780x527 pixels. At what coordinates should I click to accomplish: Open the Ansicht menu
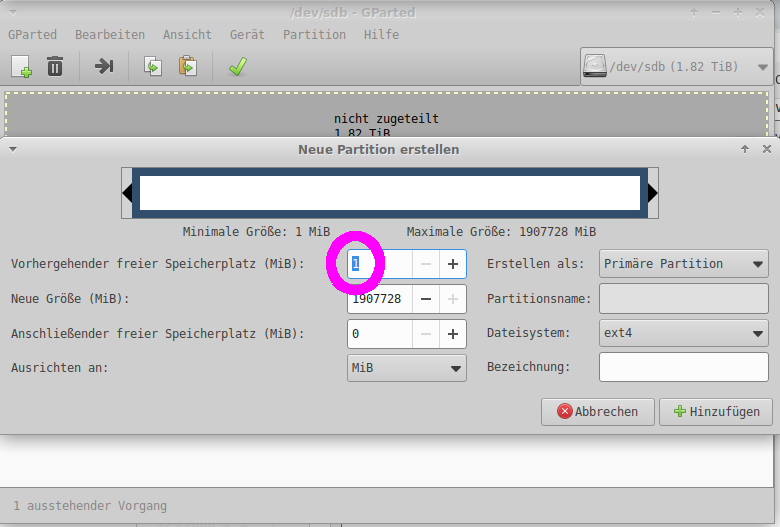click(187, 34)
